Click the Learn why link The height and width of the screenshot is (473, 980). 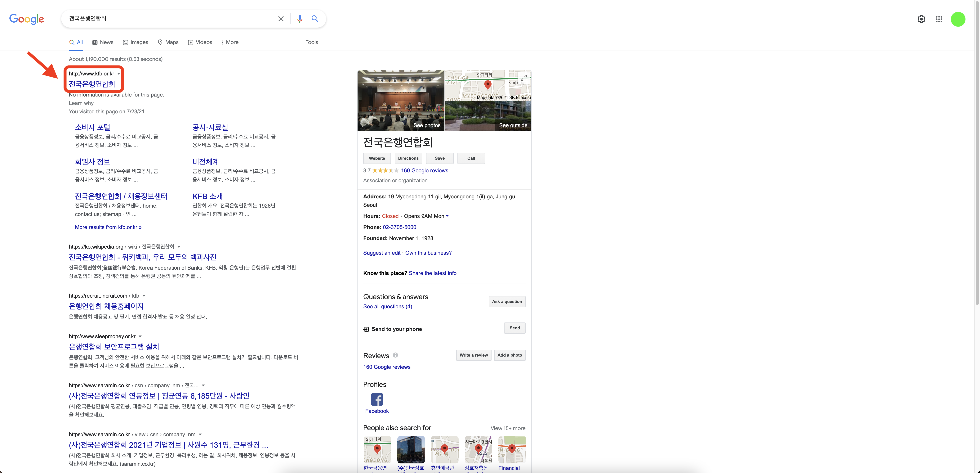(81, 103)
